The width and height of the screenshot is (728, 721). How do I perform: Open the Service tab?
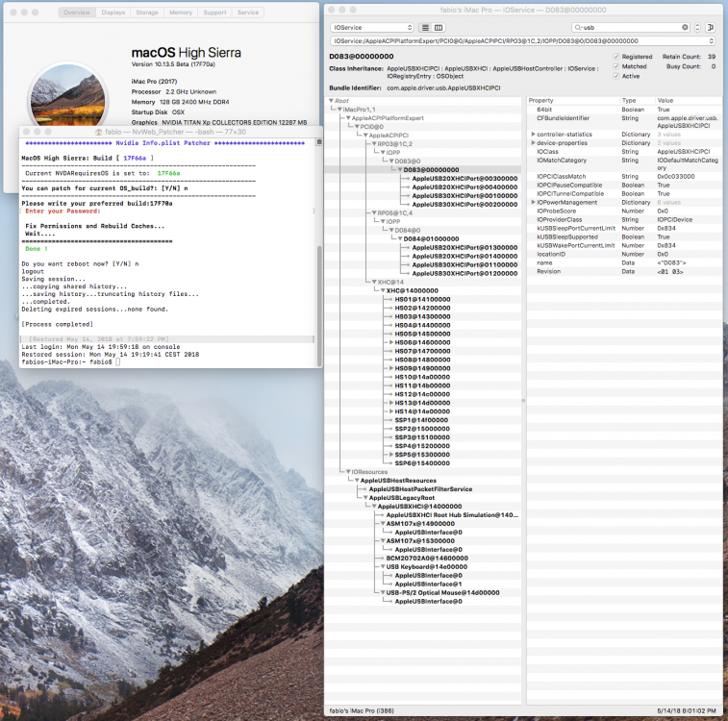coord(248,12)
